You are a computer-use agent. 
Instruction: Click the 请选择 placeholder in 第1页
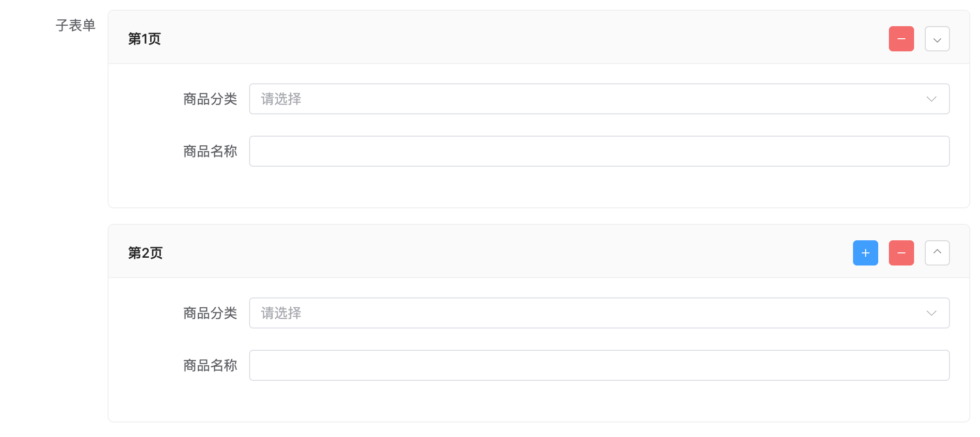point(281,99)
